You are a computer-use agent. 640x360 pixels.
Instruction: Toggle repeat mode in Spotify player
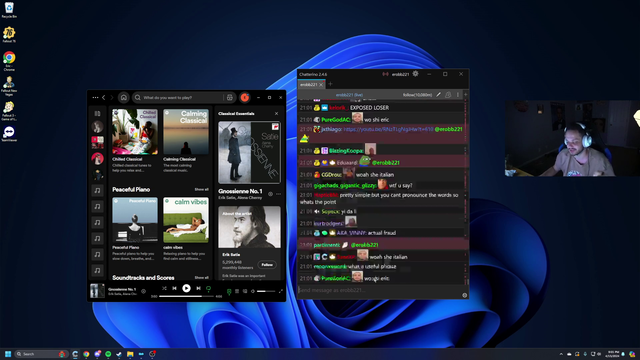coord(209,288)
